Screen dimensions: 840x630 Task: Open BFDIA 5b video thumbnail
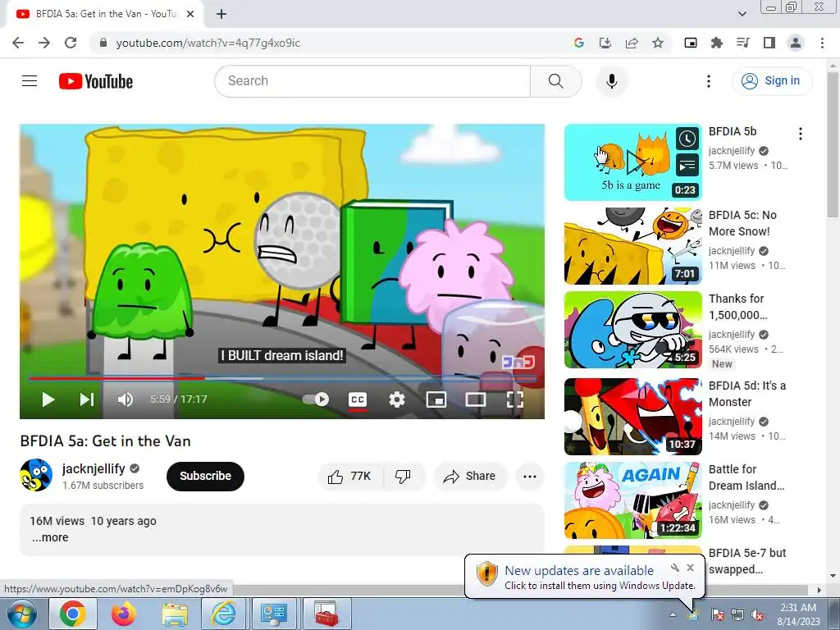click(x=632, y=162)
